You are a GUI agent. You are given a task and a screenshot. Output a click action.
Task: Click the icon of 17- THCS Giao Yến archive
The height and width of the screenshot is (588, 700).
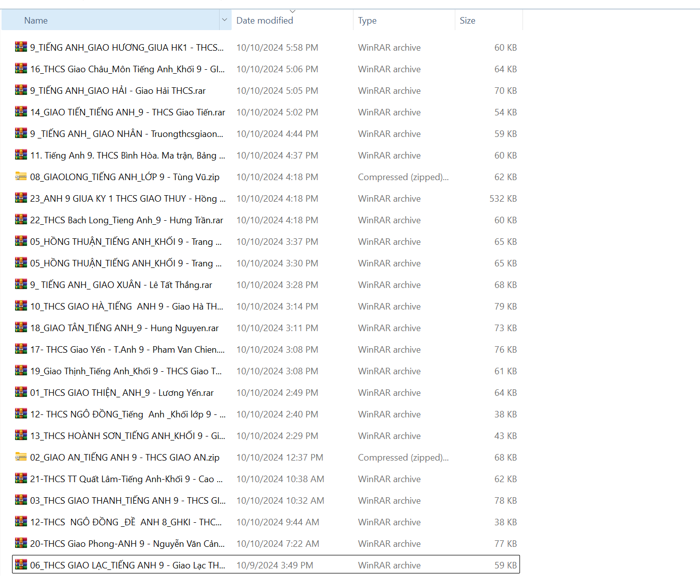click(21, 349)
